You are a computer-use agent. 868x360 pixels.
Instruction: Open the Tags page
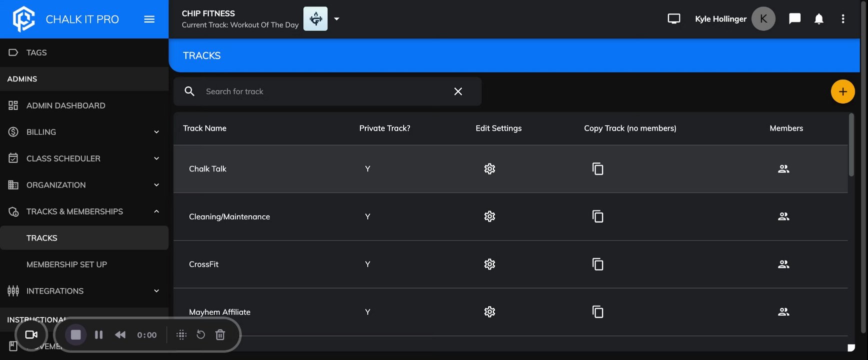[36, 52]
